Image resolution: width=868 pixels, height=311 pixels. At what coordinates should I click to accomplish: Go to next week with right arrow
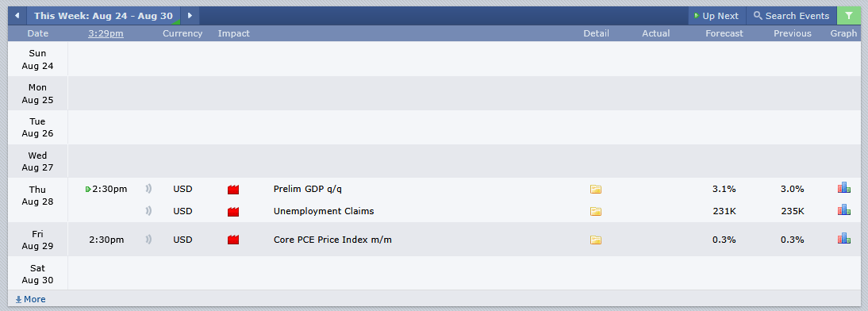coord(190,16)
